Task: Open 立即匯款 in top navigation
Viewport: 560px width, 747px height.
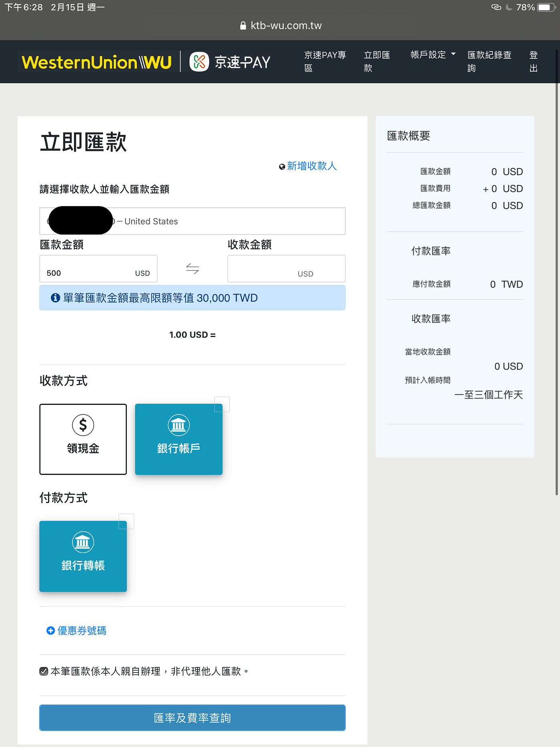Action: (377, 61)
